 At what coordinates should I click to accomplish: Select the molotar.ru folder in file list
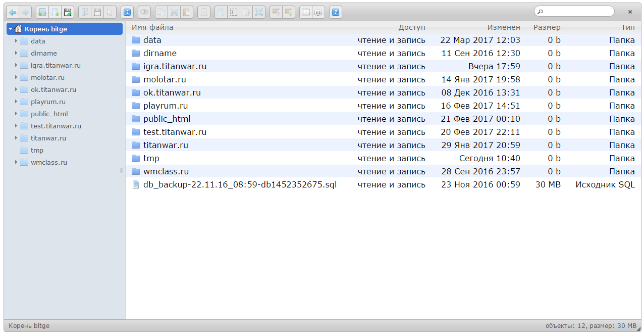(165, 79)
